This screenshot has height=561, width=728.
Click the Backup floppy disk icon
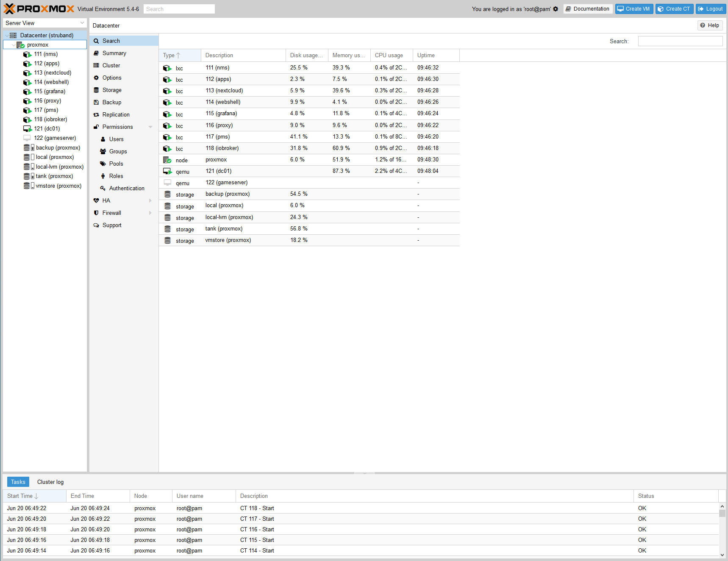click(96, 103)
